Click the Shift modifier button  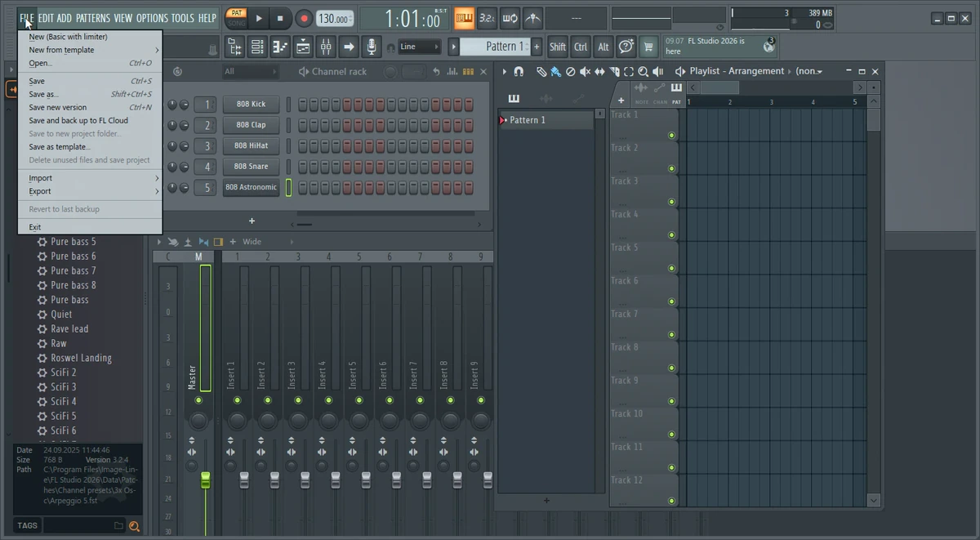pos(558,47)
